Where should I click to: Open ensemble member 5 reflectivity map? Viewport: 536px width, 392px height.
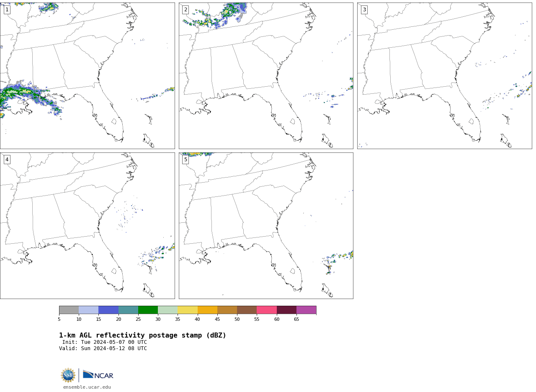[266, 226]
